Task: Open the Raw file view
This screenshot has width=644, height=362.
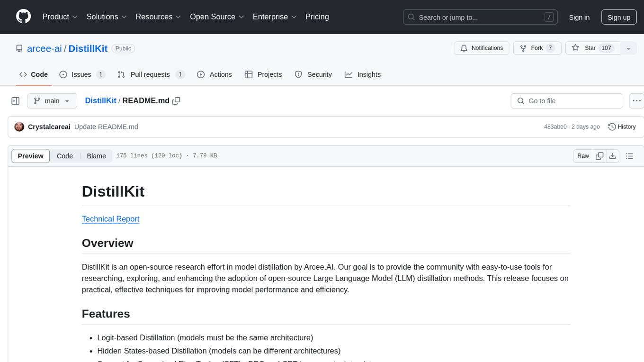Action: pyautogui.click(x=583, y=156)
